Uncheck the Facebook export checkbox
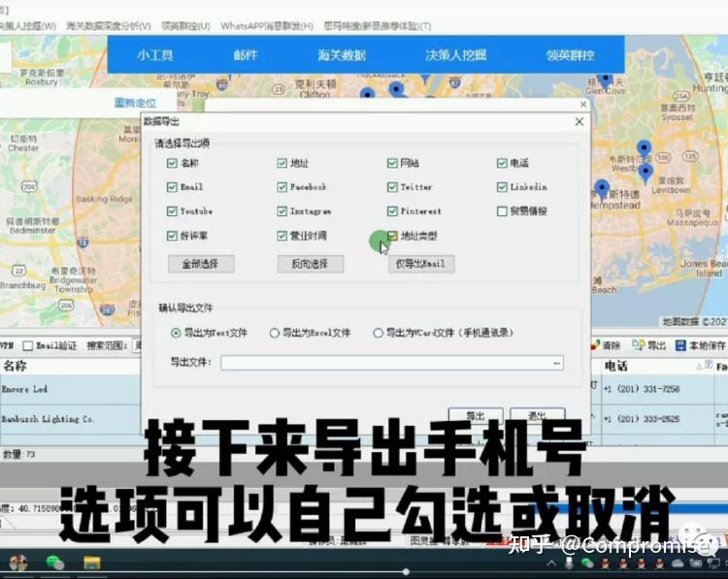The width and height of the screenshot is (728, 579). pos(281,187)
